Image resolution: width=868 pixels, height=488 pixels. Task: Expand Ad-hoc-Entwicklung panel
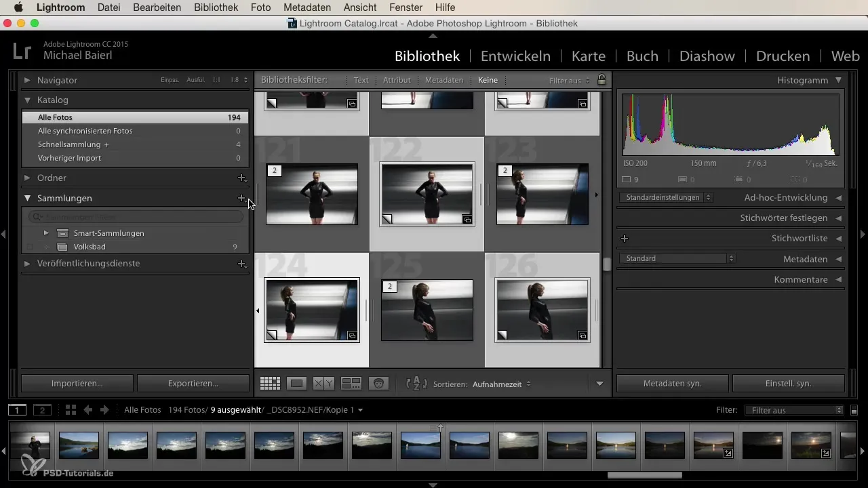839,198
